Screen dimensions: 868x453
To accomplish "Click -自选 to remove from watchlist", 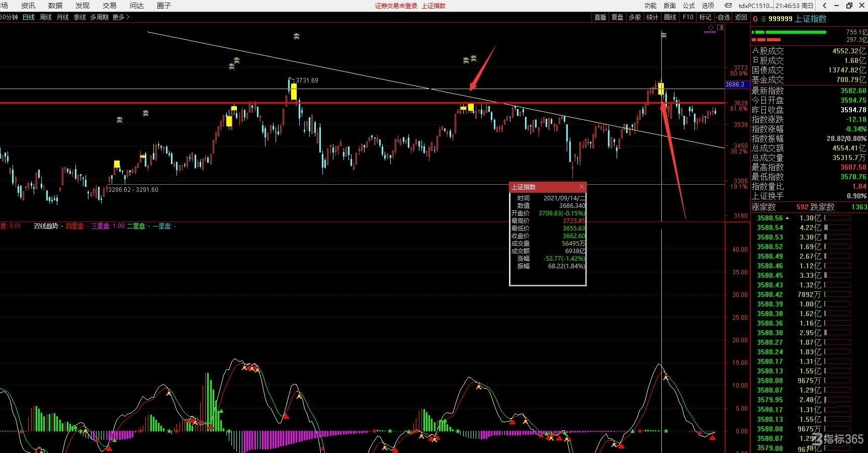I will [x=723, y=17].
